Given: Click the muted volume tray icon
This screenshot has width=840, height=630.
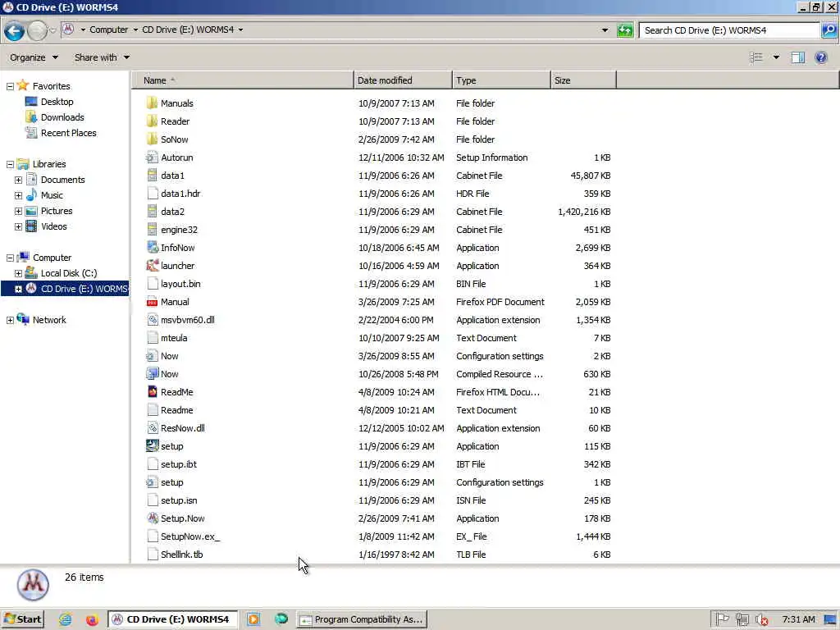Looking at the screenshot, I should [x=761, y=620].
